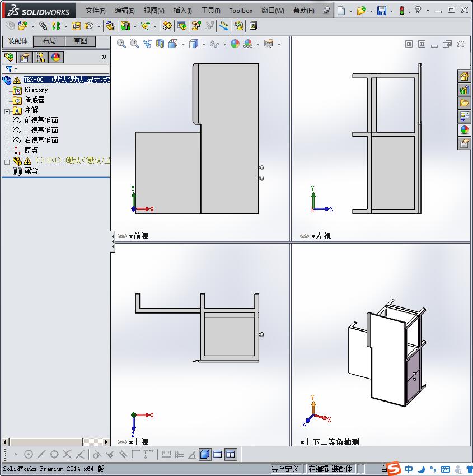
Task: Activate the Move Component tool
Action: coord(89,26)
